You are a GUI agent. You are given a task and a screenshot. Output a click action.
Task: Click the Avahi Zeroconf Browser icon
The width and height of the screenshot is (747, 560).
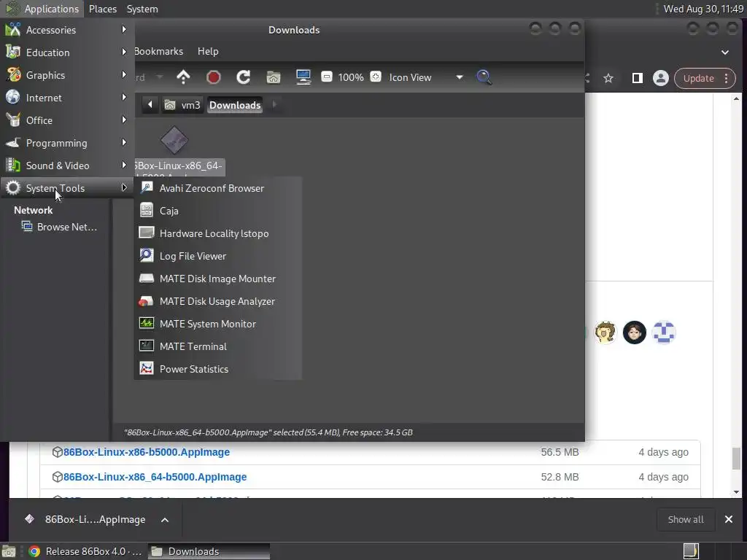point(146,187)
